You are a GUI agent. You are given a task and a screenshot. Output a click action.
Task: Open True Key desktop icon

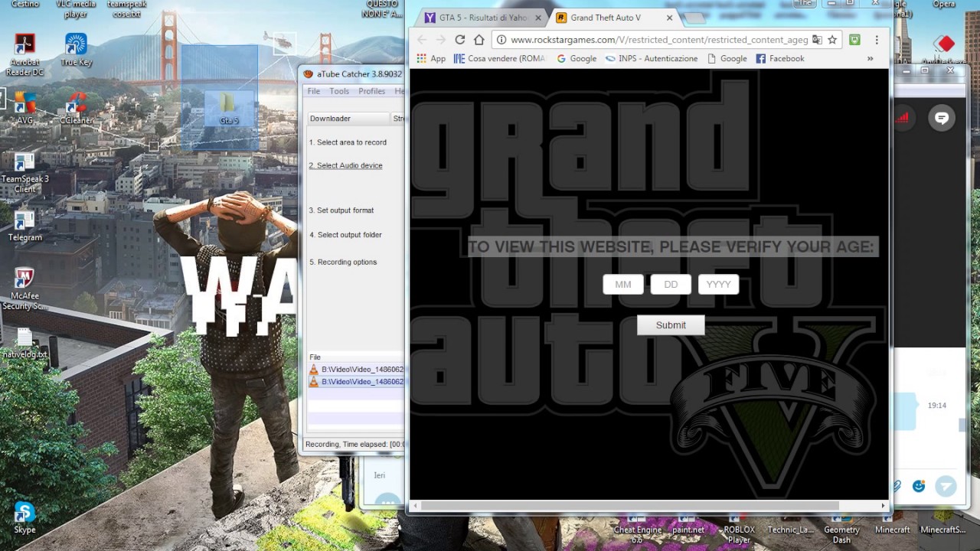click(x=76, y=50)
